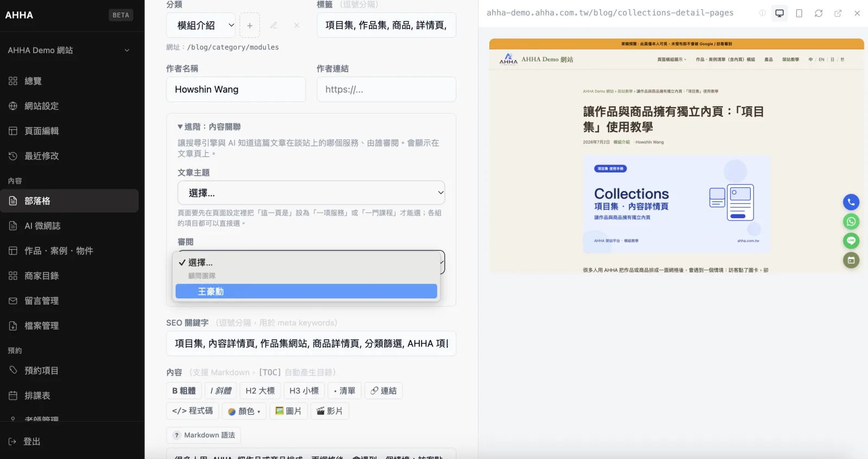Close the preview pane
The width and height of the screenshot is (868, 459).
(857, 13)
